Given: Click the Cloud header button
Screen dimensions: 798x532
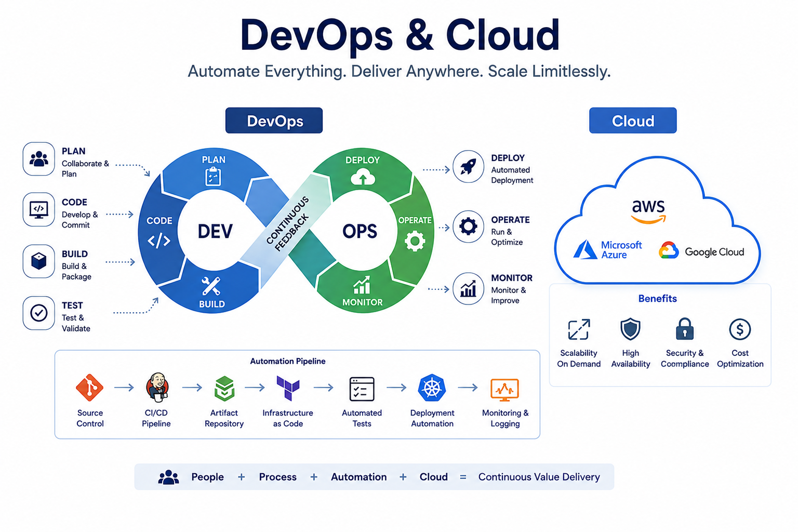Looking at the screenshot, I should coord(633,121).
